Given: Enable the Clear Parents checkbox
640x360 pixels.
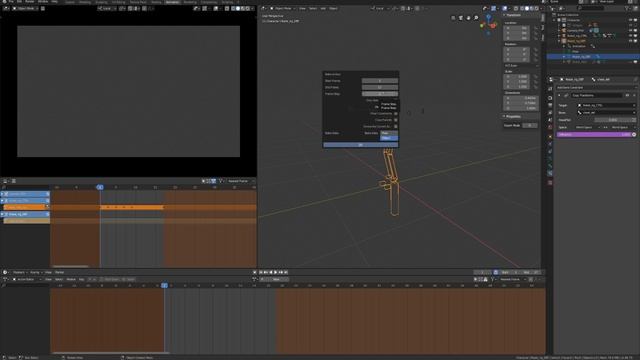Looking at the screenshot, I should pyautogui.click(x=396, y=120).
